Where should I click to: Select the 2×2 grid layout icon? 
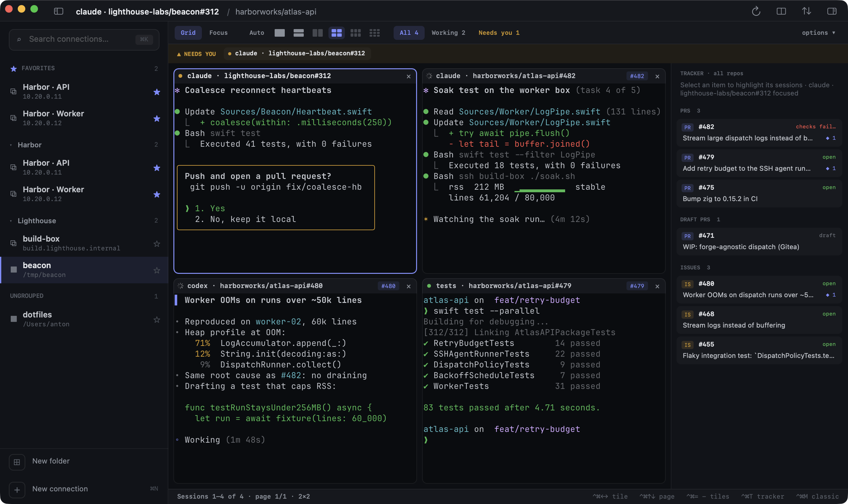point(336,33)
